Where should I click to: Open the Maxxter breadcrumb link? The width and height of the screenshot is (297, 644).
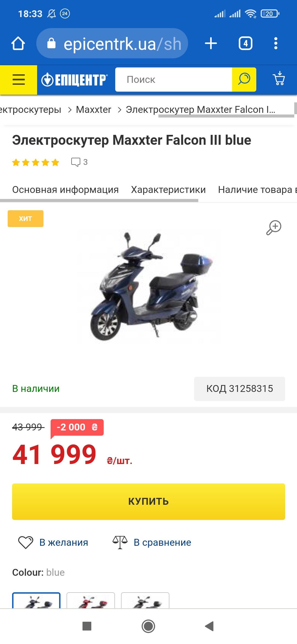(x=94, y=110)
